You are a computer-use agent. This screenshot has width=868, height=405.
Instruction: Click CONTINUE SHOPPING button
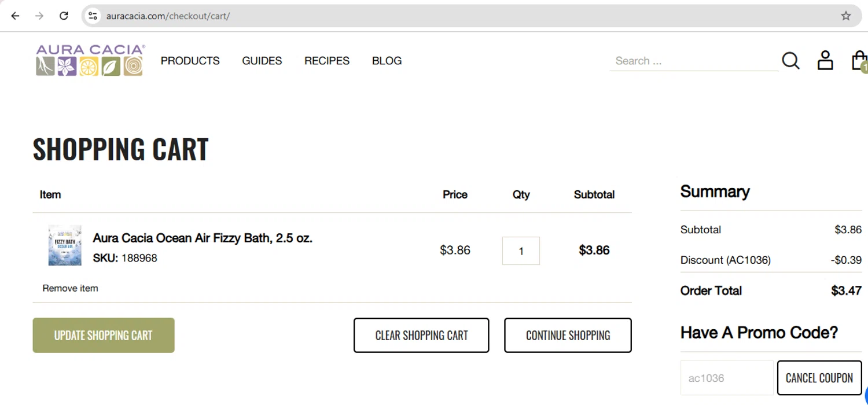coord(568,335)
